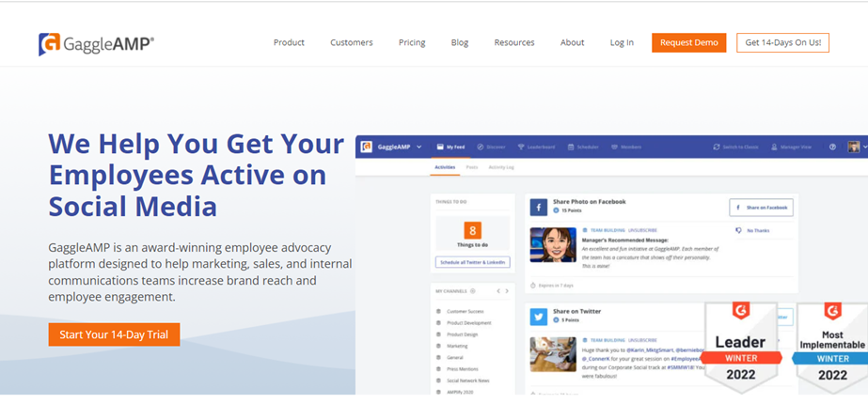
Task: Expand the GaggleAMP dropdown in the dashboard bar
Action: click(x=419, y=147)
